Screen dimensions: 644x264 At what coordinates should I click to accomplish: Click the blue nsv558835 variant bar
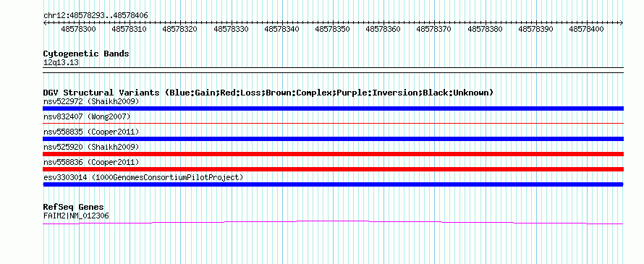pos(333,139)
